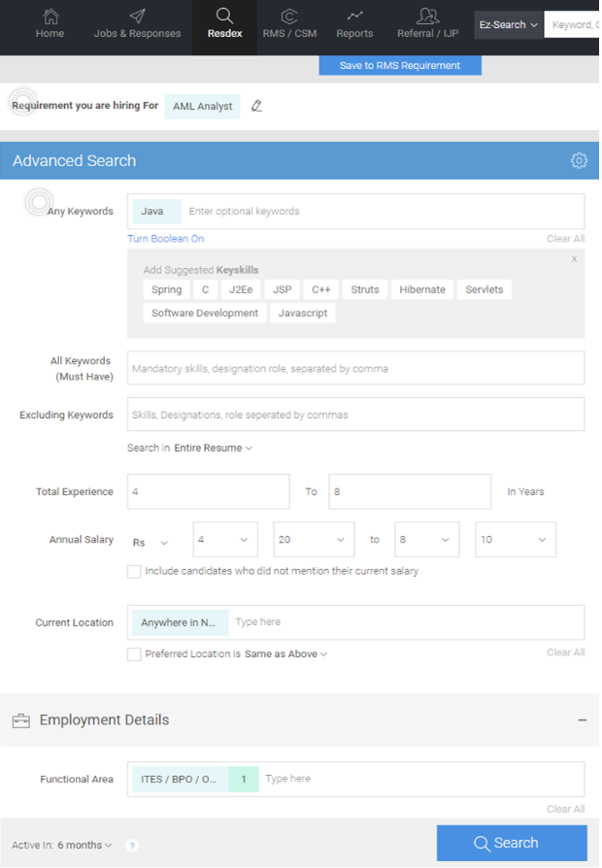Screen dimensions: 602x868
Task: Collapse the Employment Details section
Action: click(582, 720)
